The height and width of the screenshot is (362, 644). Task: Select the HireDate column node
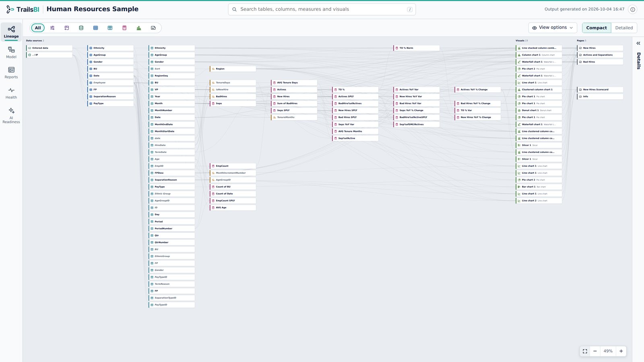172,145
